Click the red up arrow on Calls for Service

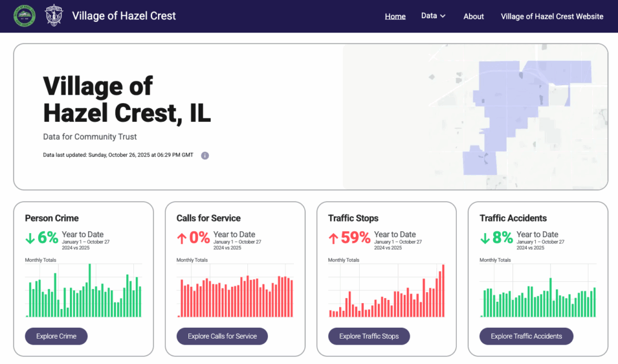[182, 238]
